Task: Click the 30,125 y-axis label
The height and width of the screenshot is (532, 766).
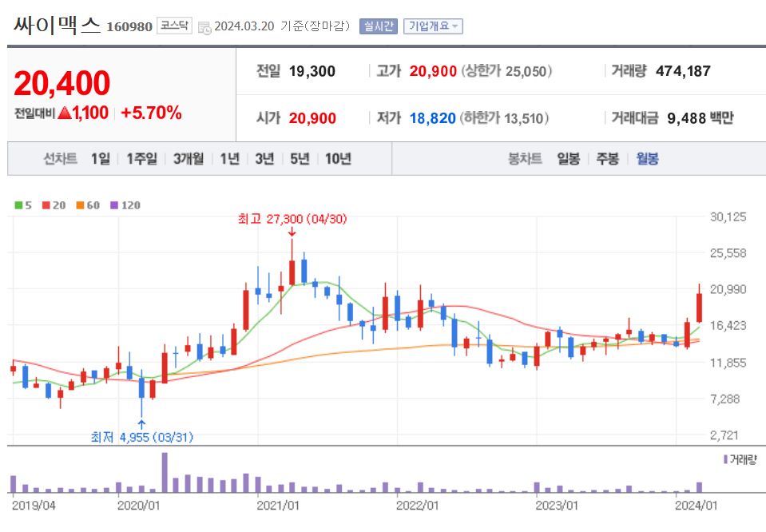Action: tap(728, 217)
